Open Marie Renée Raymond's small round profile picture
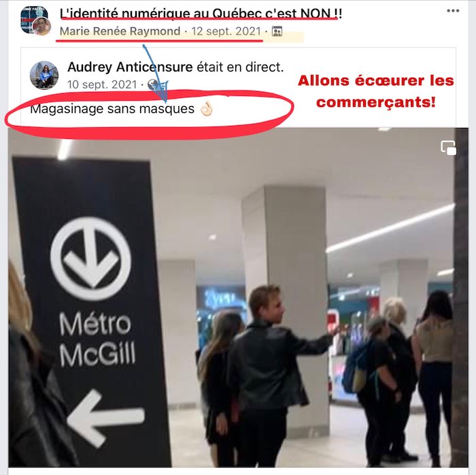Viewport: 476px width, 475px height. (x=42, y=27)
